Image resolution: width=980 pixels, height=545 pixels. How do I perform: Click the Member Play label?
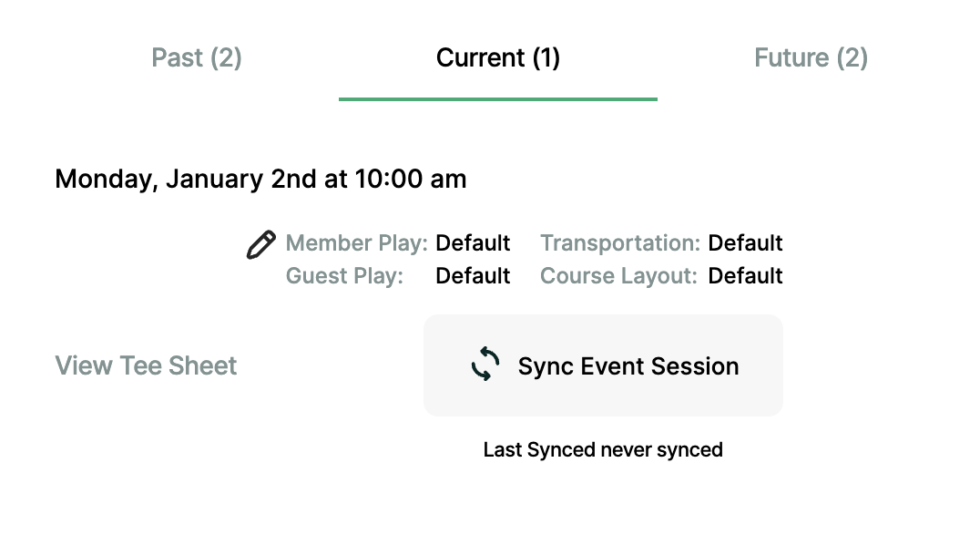pos(356,242)
